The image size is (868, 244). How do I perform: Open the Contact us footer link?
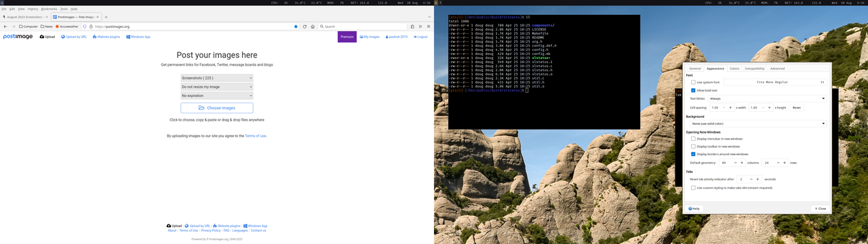(x=258, y=230)
